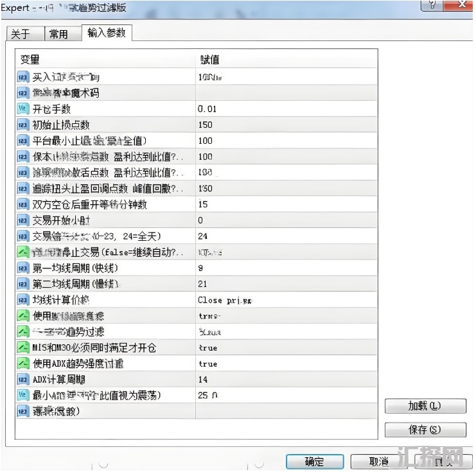Switch to the 常用 tab
The width and height of the screenshot is (476, 472).
click(x=63, y=33)
